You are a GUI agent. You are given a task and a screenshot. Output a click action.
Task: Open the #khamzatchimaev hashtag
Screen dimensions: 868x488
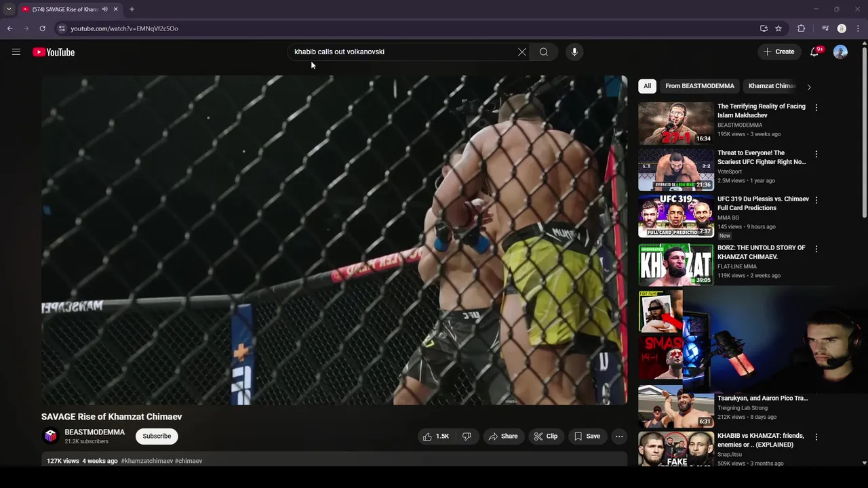146,461
